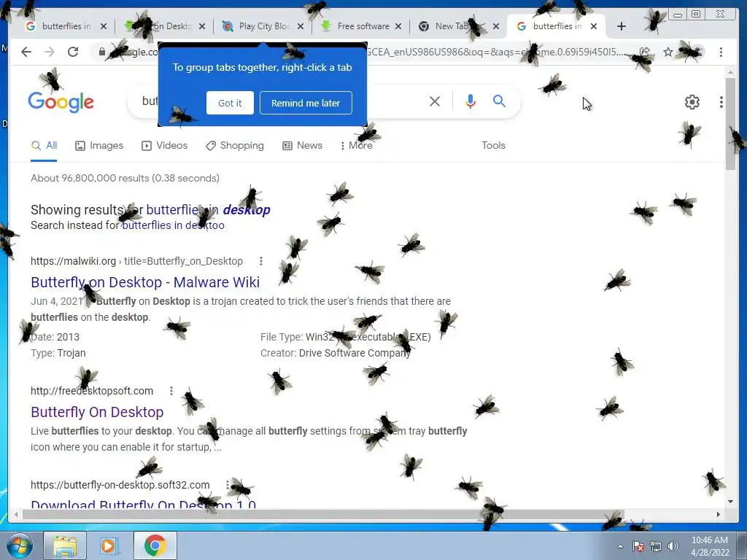Image resolution: width=747 pixels, height=560 pixels.
Task: Open the search Tools options
Action: point(493,146)
